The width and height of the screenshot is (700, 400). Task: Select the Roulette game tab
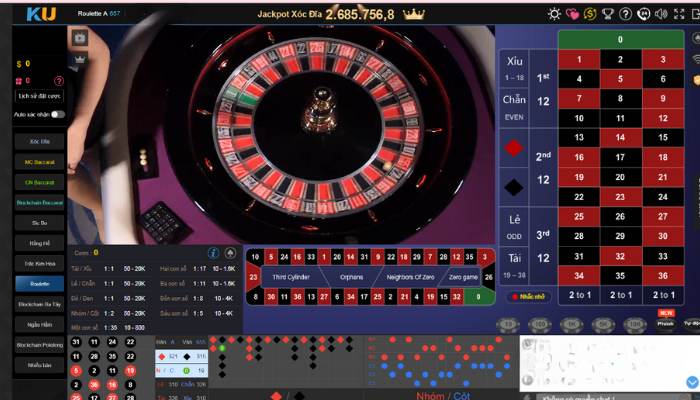39,284
